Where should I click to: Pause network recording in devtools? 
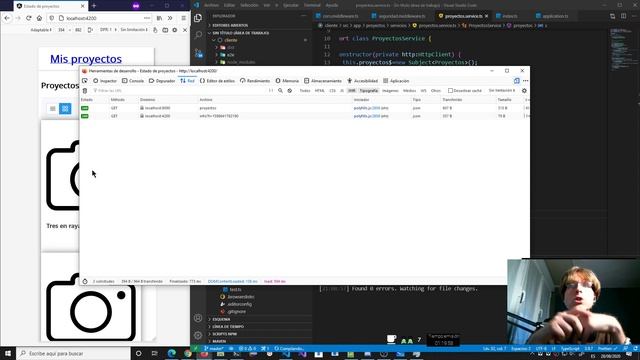(x=271, y=91)
